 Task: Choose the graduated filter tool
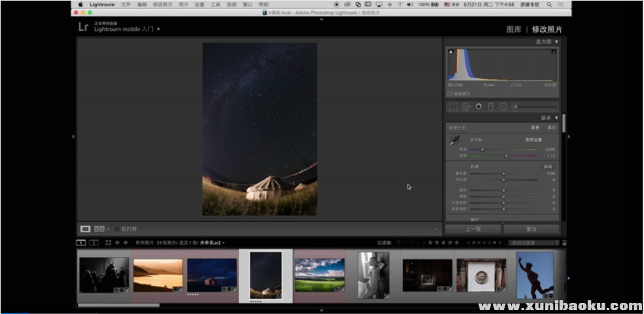491,107
